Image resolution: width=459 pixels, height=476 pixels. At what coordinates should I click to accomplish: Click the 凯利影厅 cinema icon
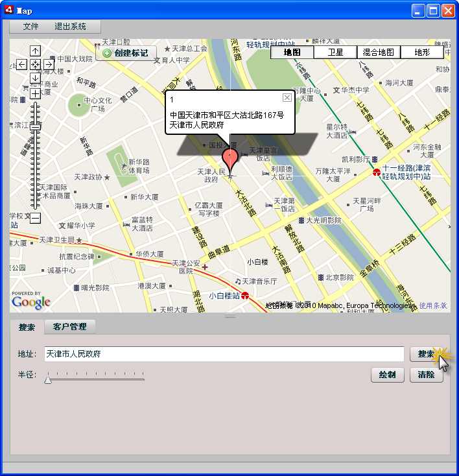click(375, 160)
